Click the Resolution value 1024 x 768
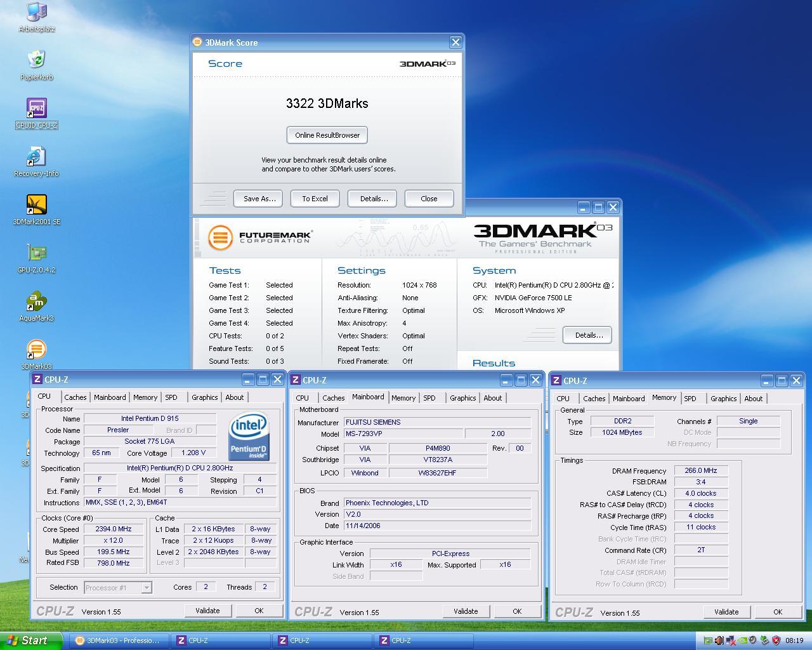The width and height of the screenshot is (812, 650). coord(419,285)
